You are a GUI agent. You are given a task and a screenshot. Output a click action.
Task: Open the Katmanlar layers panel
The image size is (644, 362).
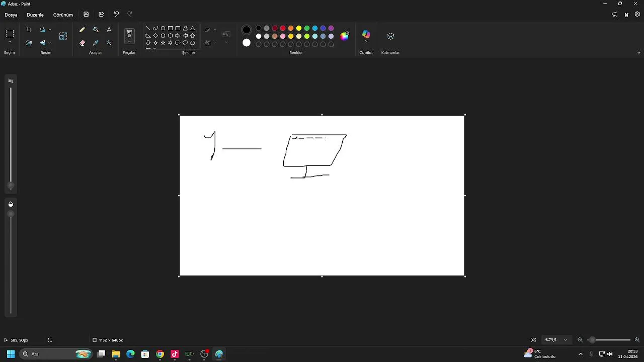[x=390, y=36]
